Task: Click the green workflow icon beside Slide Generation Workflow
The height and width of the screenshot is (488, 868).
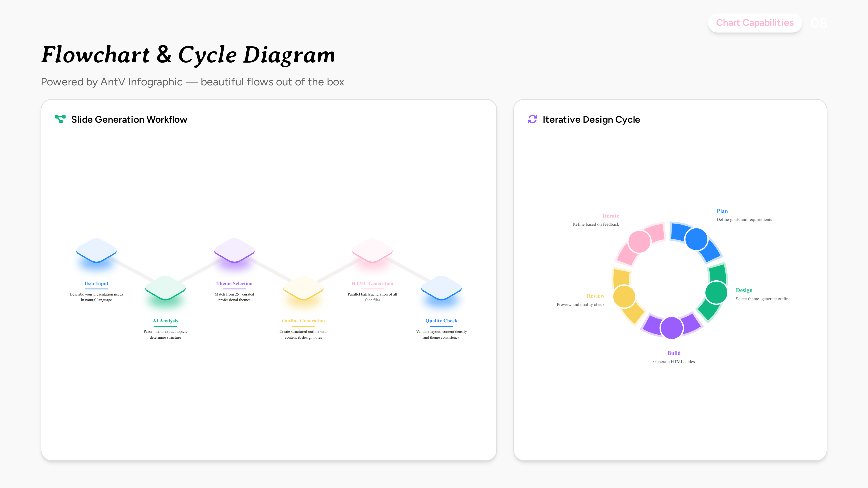Action: (60, 119)
